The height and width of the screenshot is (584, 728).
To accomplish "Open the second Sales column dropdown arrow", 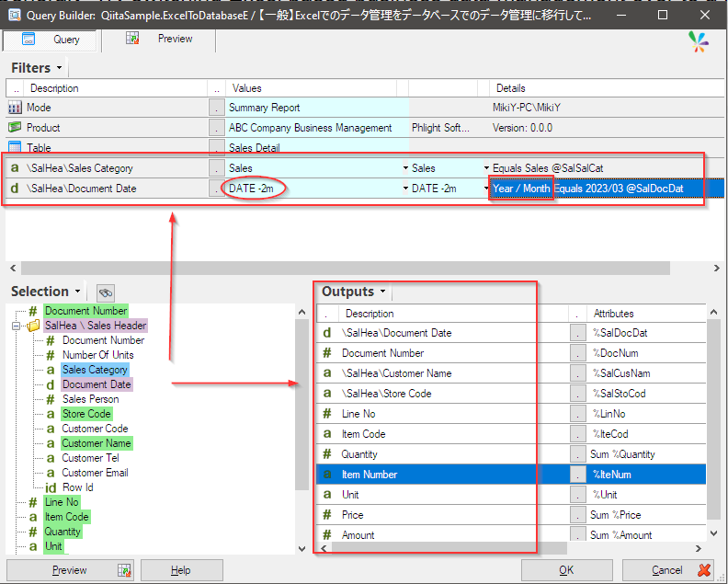I will [486, 167].
